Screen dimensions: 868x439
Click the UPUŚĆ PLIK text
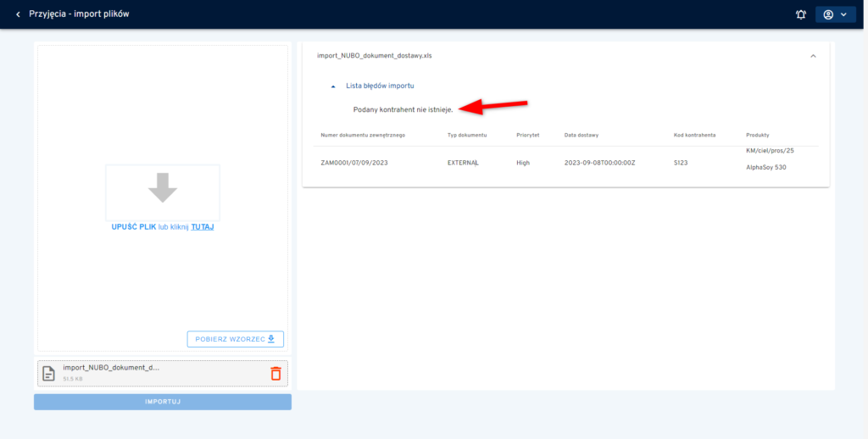point(133,227)
